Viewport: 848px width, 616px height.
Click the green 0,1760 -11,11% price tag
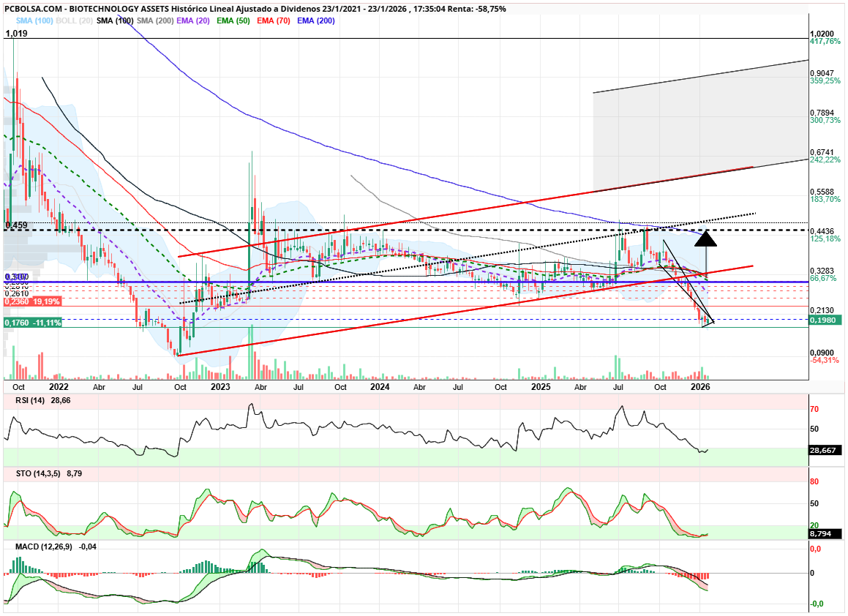pos(32,323)
